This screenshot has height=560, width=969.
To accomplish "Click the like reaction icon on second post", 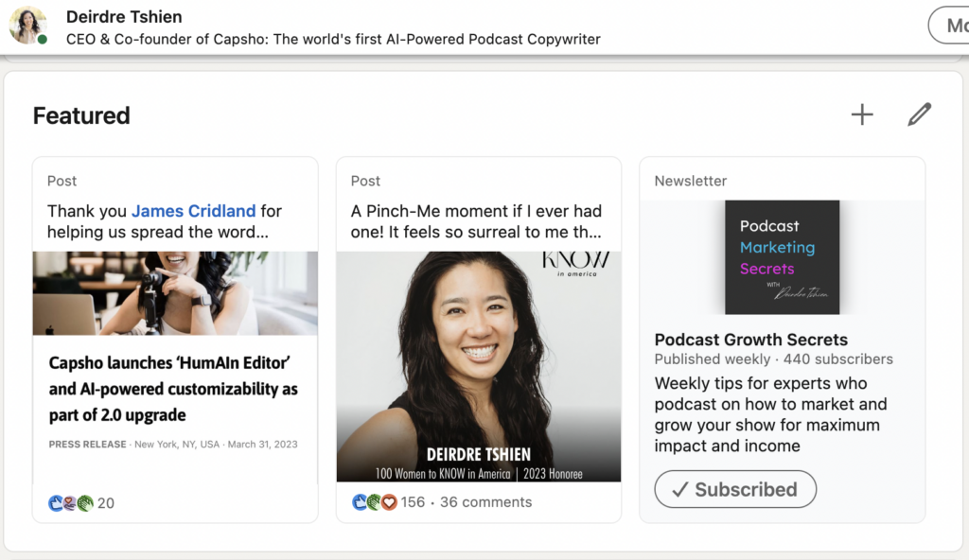I will 360,502.
